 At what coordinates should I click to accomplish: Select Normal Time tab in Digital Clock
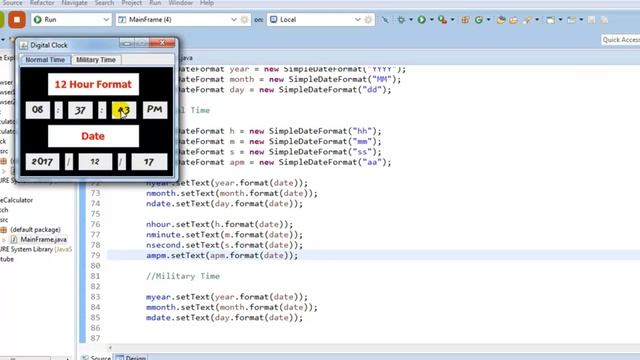(x=45, y=60)
